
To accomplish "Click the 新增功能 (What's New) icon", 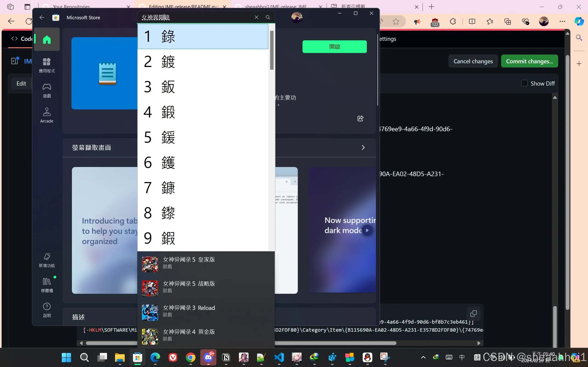I will click(x=47, y=260).
